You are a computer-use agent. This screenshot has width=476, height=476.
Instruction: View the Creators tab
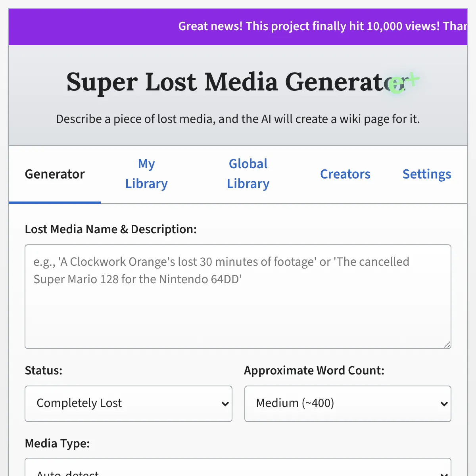coord(345,174)
